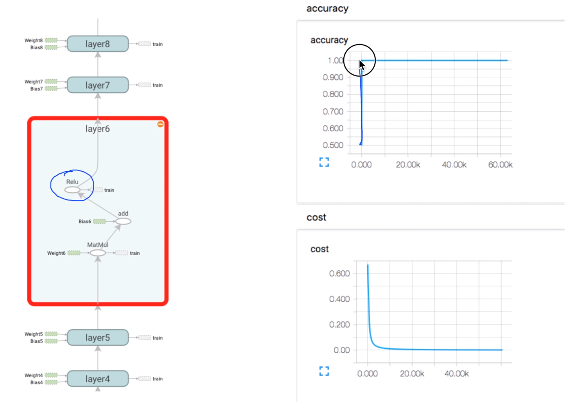
Task: Click the Weight7 variable node
Action: pyautogui.click(x=51, y=82)
